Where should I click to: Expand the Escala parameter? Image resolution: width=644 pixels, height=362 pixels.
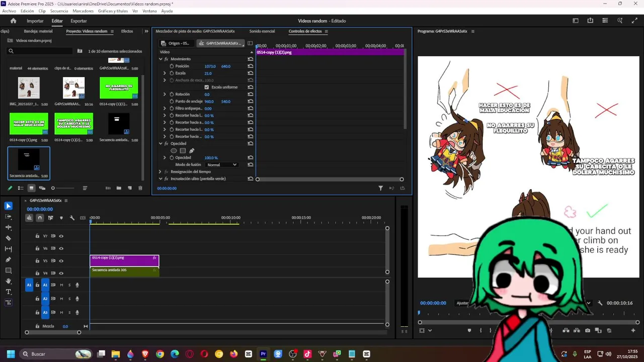[165, 73]
